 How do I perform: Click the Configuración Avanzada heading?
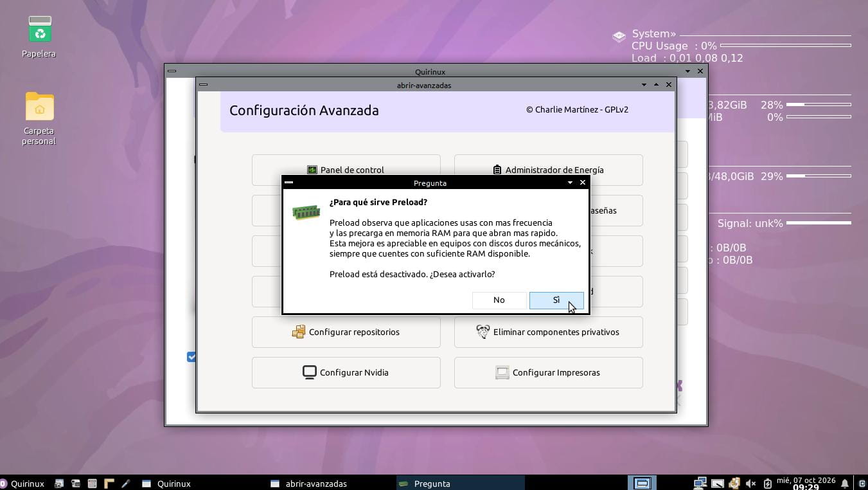pos(304,111)
